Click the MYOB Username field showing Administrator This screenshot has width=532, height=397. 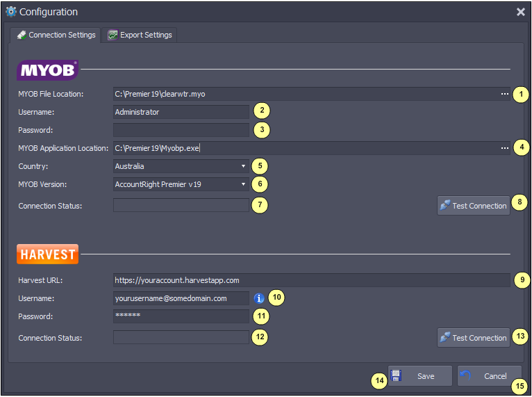click(181, 112)
